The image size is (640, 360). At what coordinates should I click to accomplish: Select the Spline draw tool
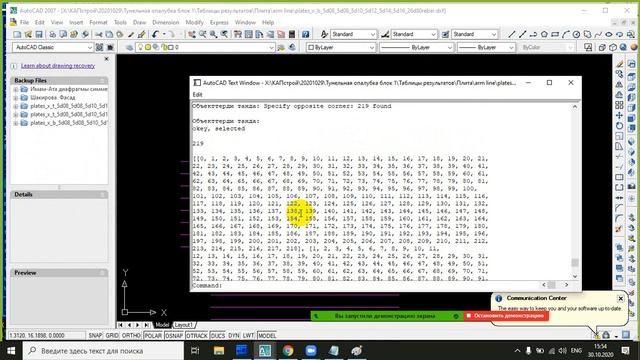[x=598, y=35]
